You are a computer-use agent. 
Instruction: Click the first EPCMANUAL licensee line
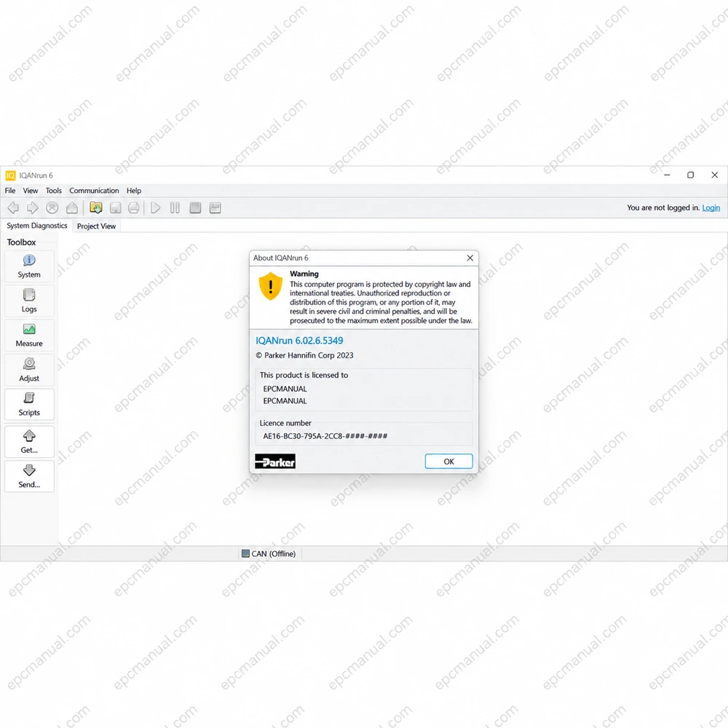coord(285,389)
